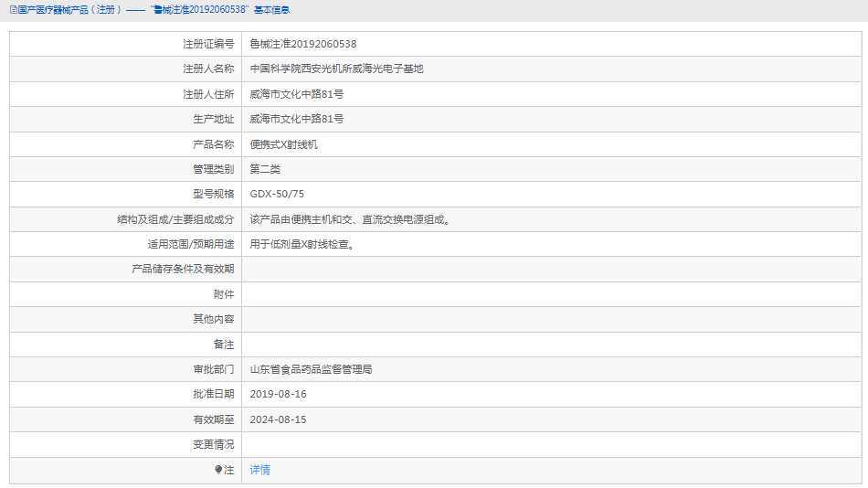This screenshot has height=488, width=868.
Task: Click the 产品储存条件及有效期 label
Action: click(x=184, y=270)
